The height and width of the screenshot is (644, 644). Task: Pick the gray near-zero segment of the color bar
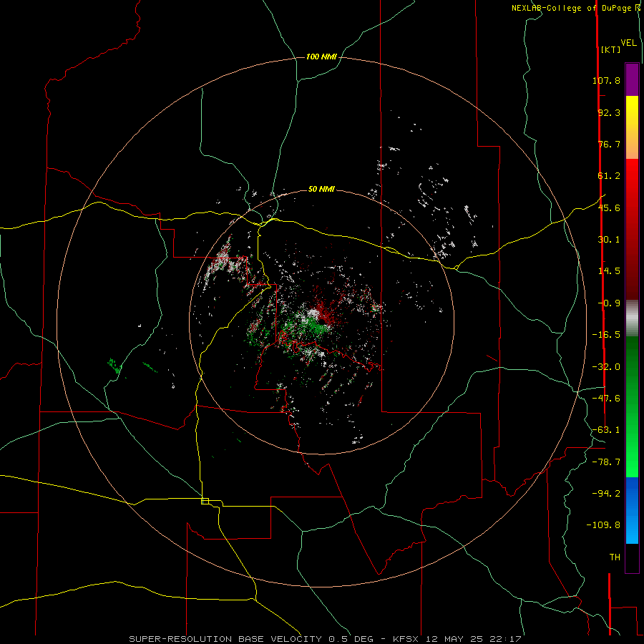632,317
